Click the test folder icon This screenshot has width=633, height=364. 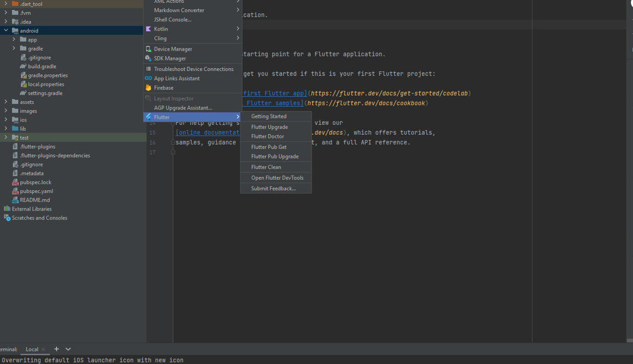(x=15, y=137)
